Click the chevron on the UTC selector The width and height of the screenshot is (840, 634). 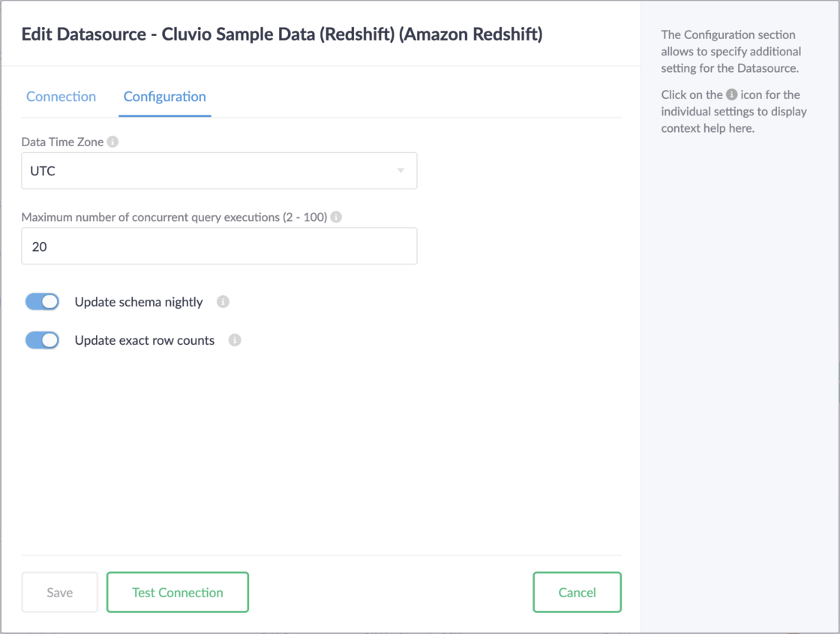[x=401, y=170]
